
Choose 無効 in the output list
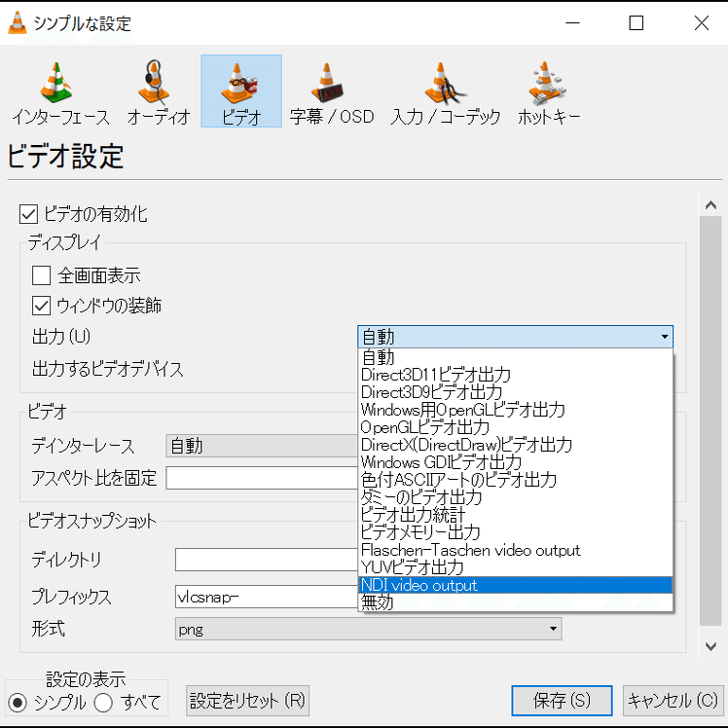click(516, 602)
